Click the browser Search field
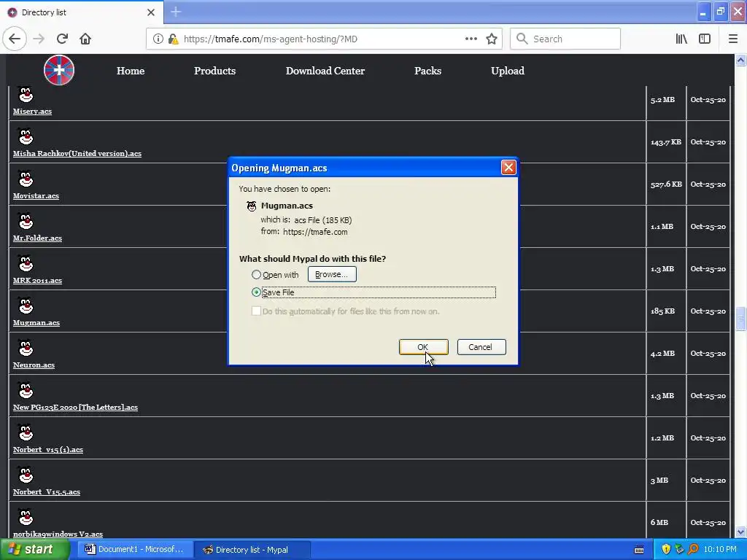 (565, 39)
